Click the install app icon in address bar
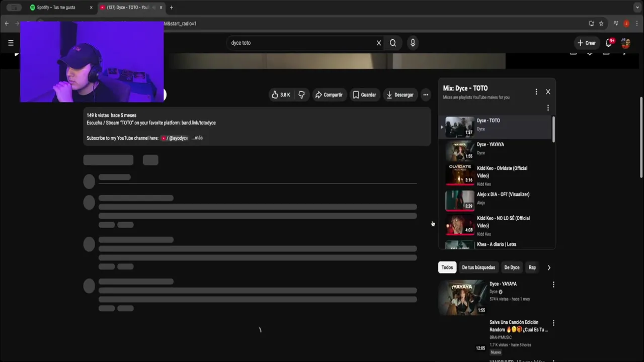 [x=591, y=23]
